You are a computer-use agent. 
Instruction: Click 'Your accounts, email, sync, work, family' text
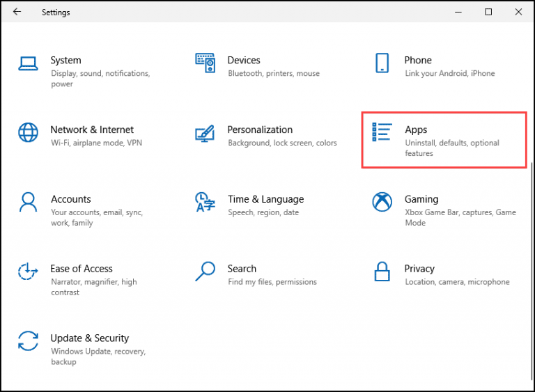[97, 218]
